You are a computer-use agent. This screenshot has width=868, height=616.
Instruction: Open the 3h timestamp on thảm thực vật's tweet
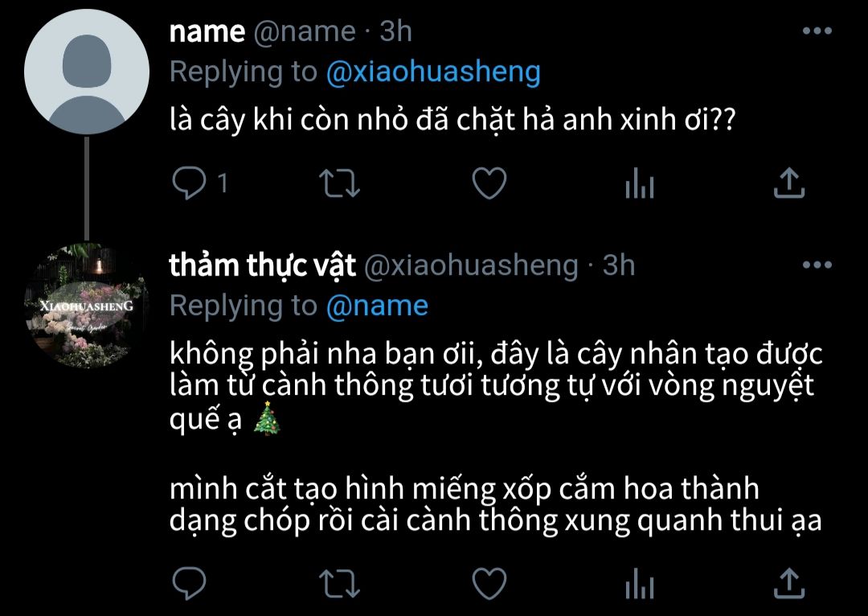618,265
